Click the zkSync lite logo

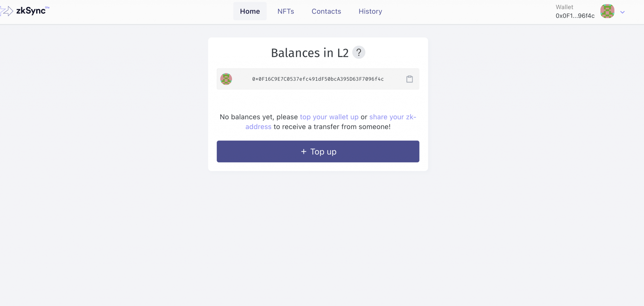[25, 11]
